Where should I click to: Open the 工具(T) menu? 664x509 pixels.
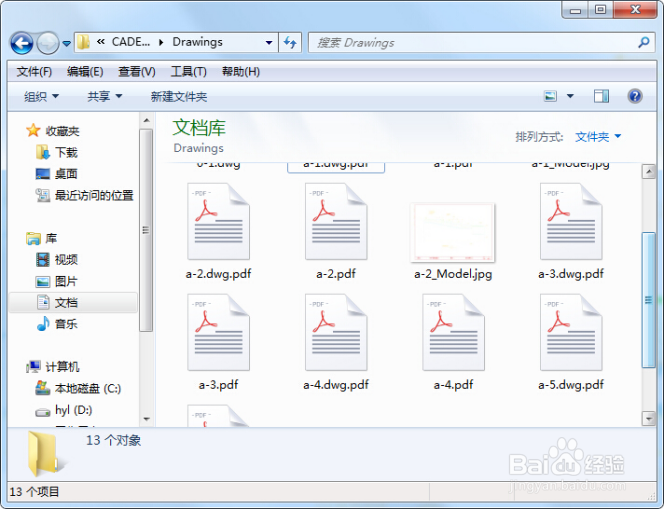188,72
